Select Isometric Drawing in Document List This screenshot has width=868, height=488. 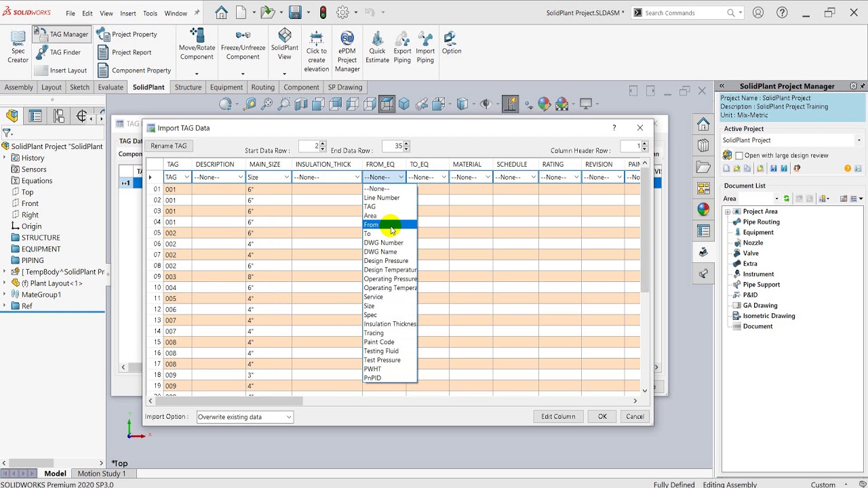[x=768, y=316]
